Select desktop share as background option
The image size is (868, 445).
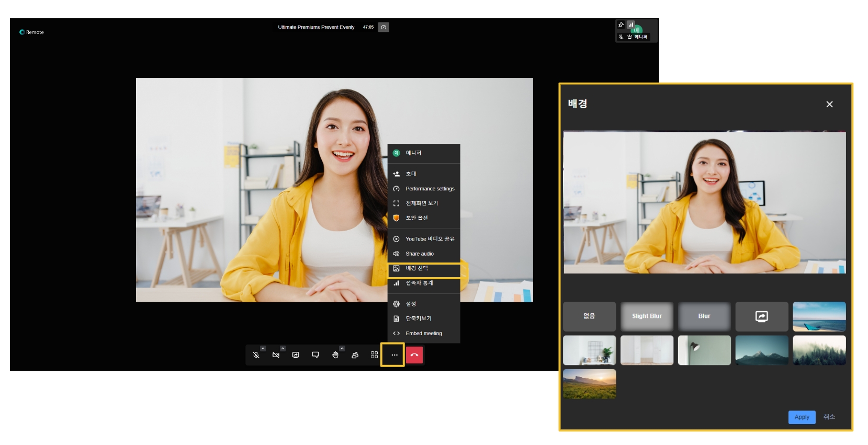[761, 316]
